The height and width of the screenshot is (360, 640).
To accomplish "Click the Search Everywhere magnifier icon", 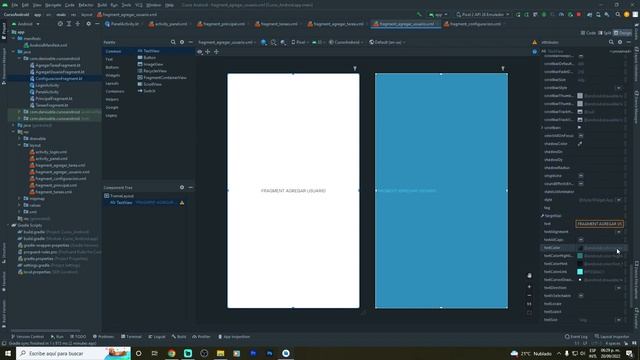I will (618, 15).
